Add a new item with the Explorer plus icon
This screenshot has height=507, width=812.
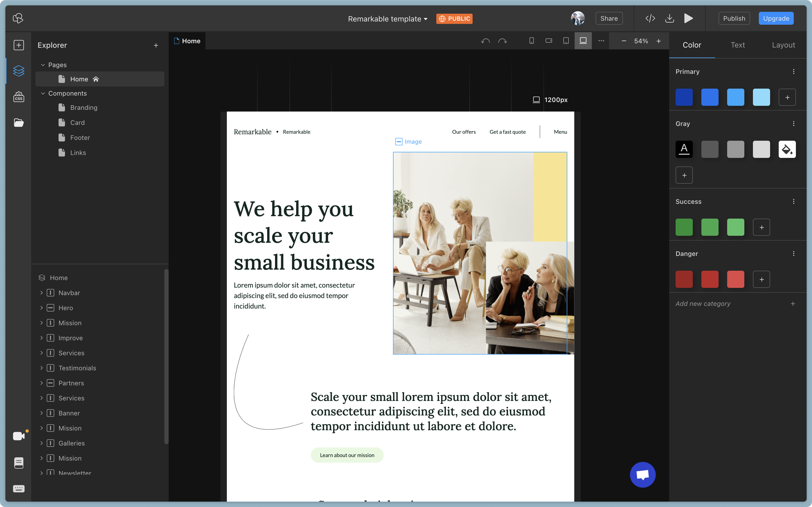click(x=156, y=45)
